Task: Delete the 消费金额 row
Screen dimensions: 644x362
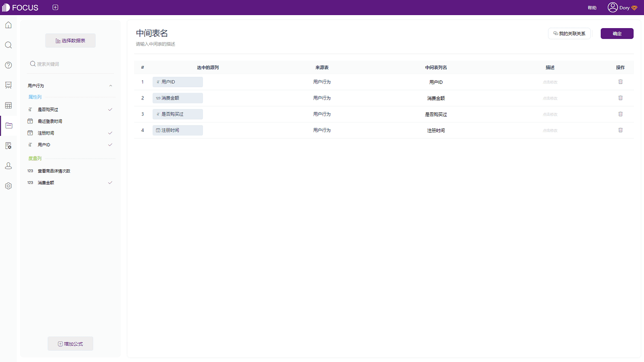Action: click(x=621, y=98)
